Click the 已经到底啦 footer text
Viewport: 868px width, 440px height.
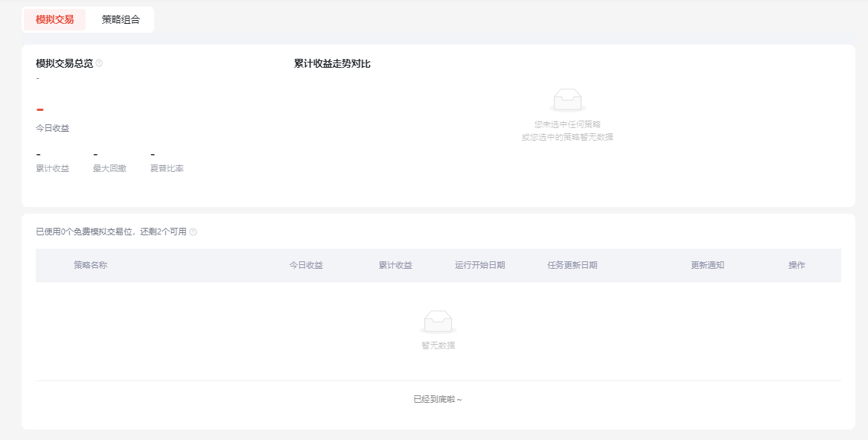pos(438,399)
